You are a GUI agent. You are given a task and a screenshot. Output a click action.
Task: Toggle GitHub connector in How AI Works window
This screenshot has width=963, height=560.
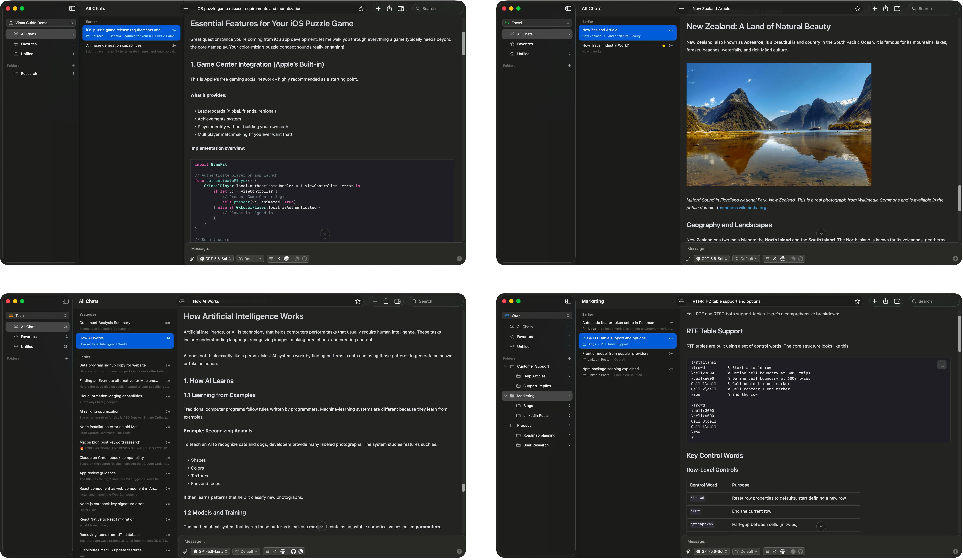coord(293,551)
